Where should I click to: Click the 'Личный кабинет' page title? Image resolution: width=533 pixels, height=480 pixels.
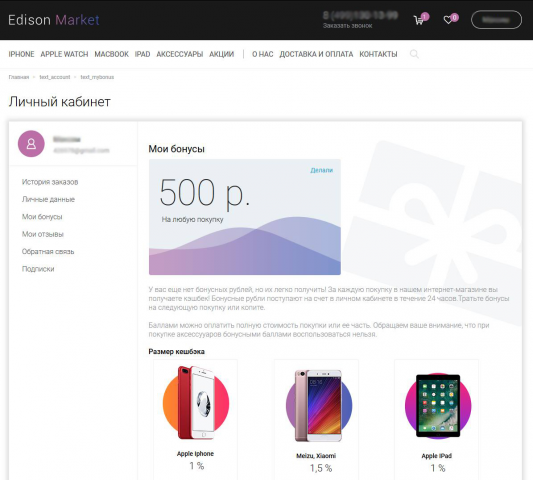(x=59, y=102)
